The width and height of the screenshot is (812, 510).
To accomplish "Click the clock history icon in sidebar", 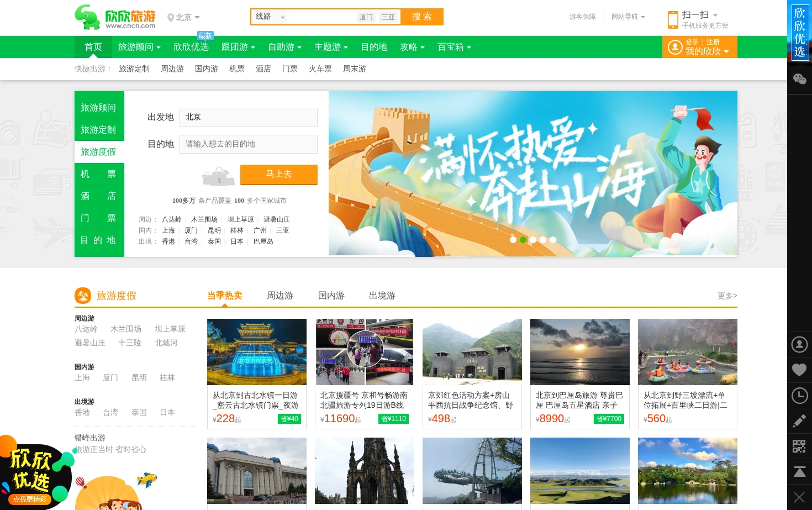I will click(799, 396).
